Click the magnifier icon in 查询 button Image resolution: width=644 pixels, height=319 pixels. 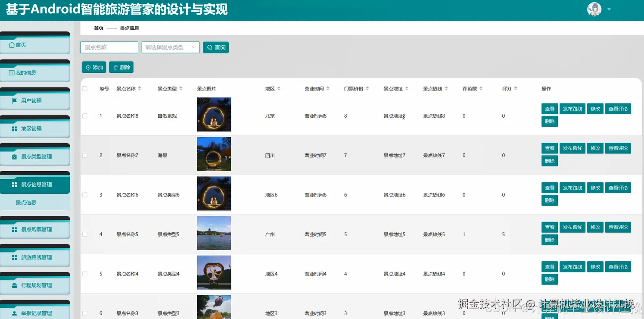pos(210,47)
